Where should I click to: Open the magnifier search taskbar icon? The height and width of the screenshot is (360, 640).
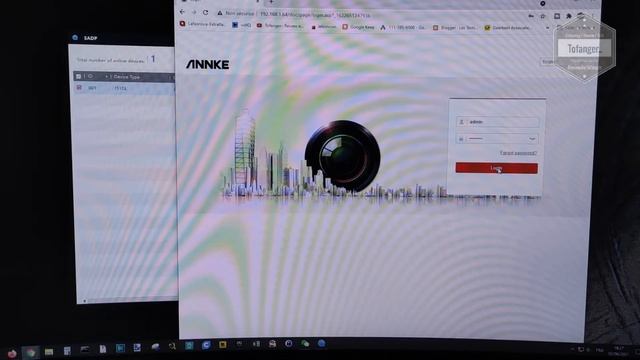point(172,347)
